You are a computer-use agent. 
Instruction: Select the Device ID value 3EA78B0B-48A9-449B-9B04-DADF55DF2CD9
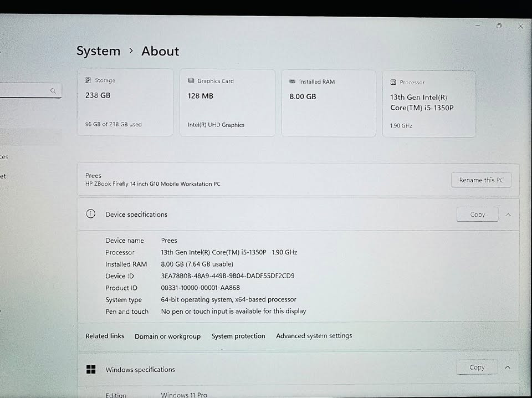coord(228,276)
